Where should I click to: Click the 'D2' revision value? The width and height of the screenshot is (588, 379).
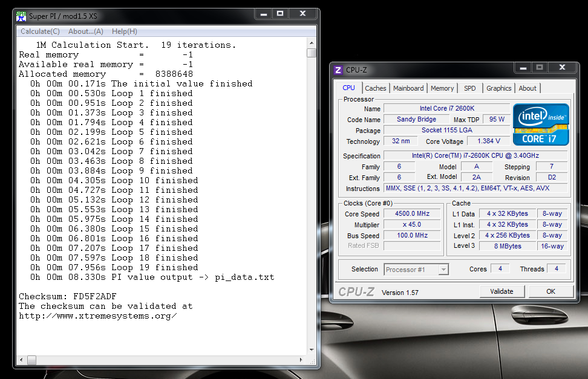(x=552, y=177)
